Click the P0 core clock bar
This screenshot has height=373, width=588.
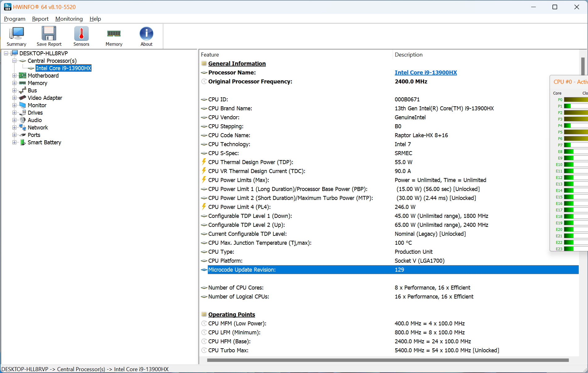(576, 100)
